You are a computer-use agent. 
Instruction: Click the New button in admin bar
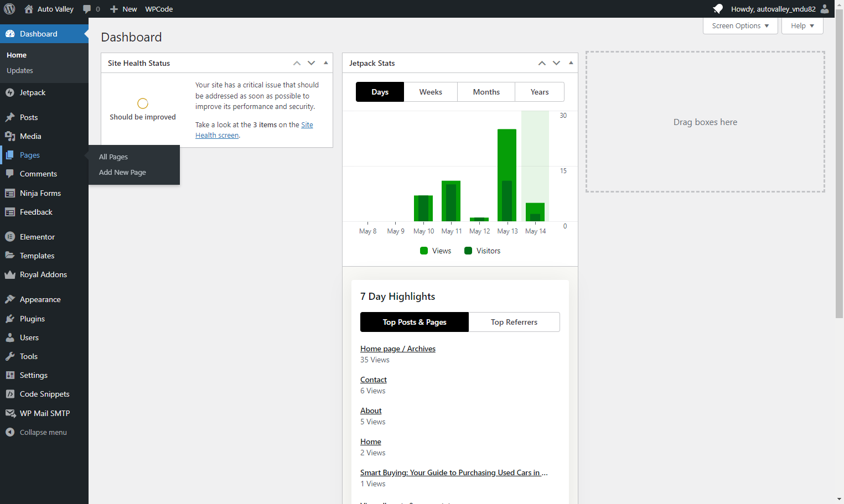123,9
